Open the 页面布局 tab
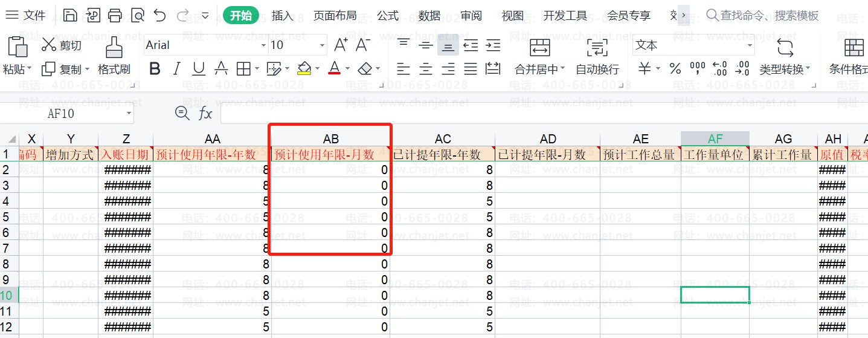 [335, 16]
